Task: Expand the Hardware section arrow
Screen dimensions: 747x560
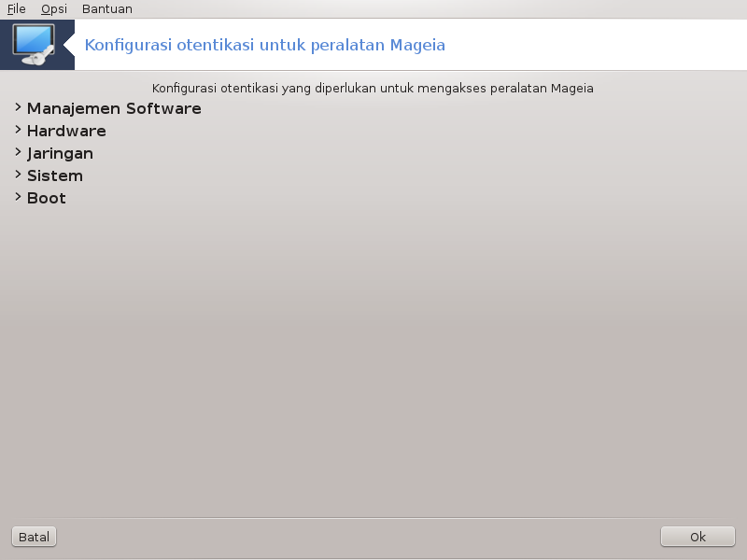Action: coord(18,130)
